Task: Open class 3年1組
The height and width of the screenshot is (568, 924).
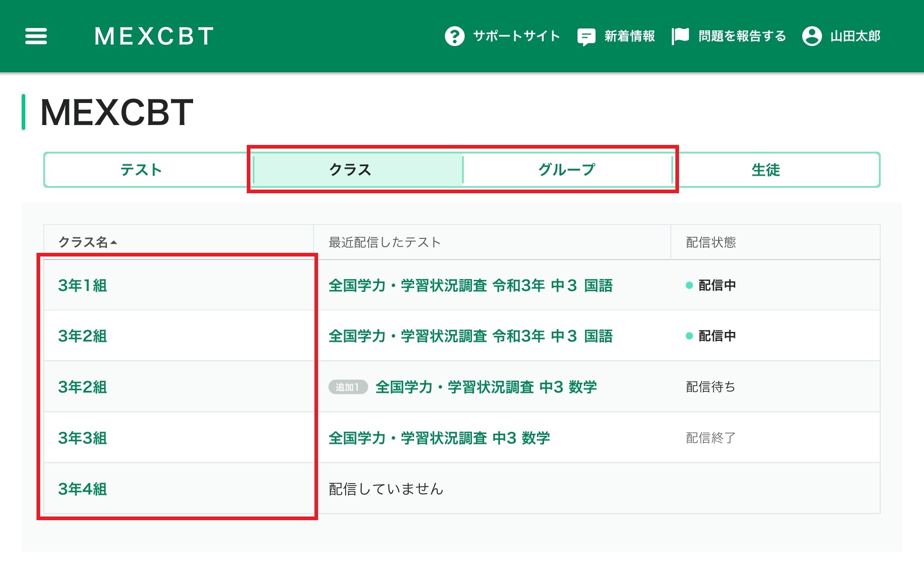Action: pos(83,285)
